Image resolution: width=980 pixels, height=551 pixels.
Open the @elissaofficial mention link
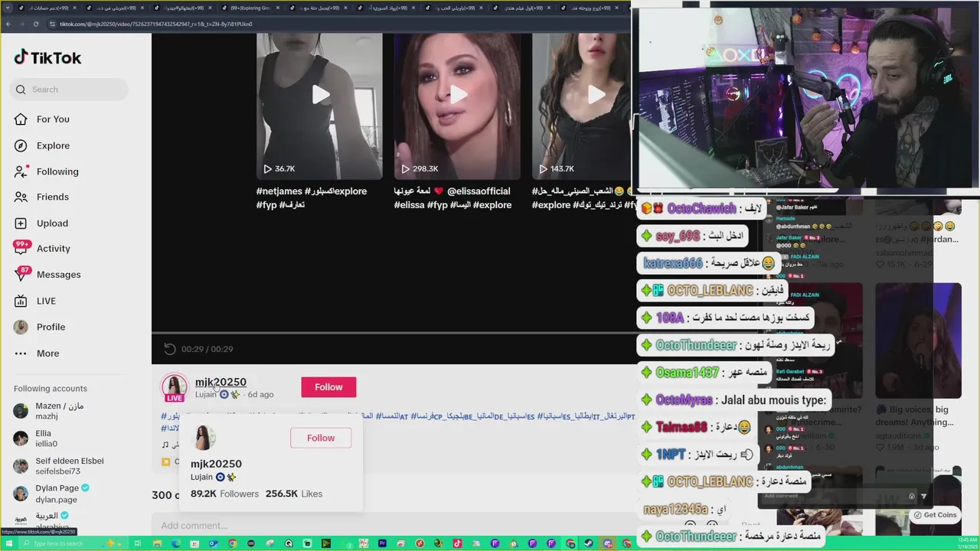(479, 191)
